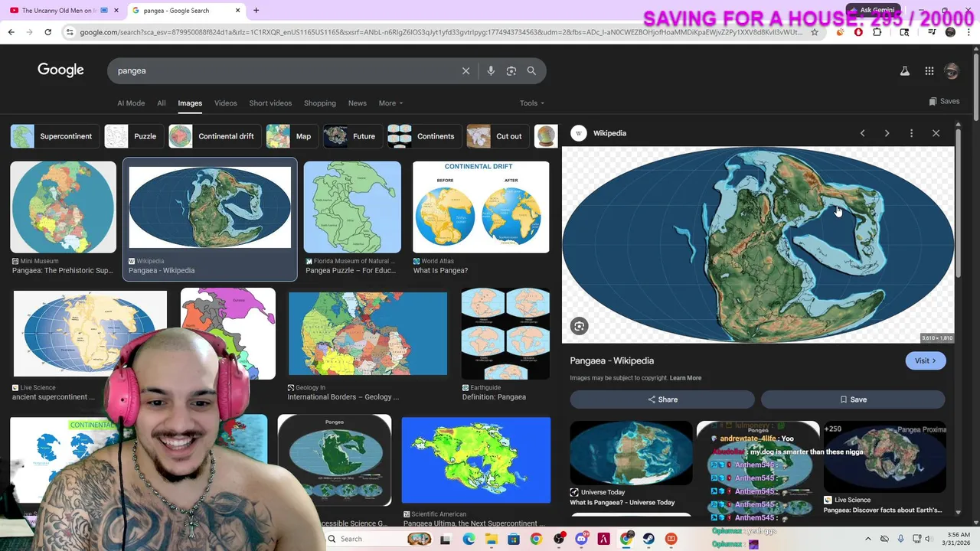This screenshot has height=551, width=980.
Task: Show the next image in the preview panel
Action: click(887, 133)
